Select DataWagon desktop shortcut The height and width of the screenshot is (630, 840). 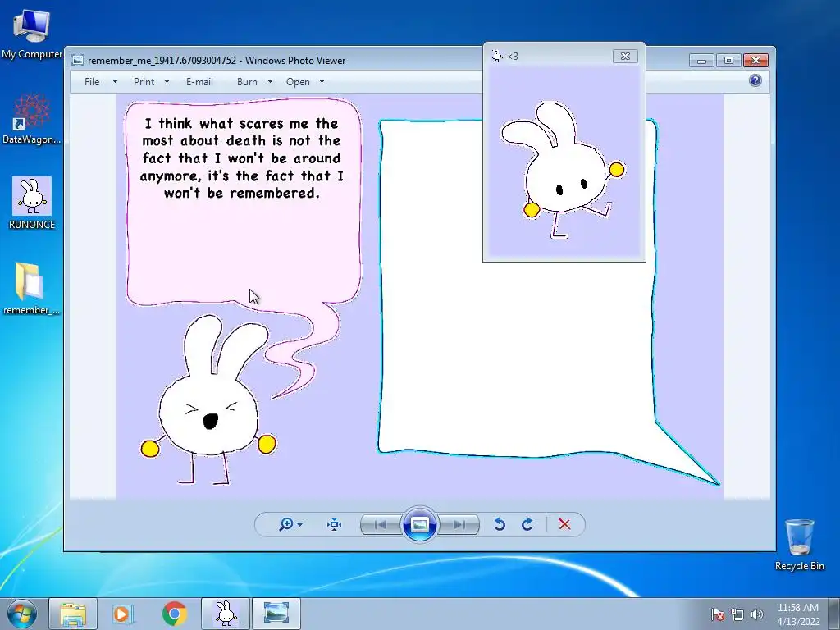coord(32,119)
